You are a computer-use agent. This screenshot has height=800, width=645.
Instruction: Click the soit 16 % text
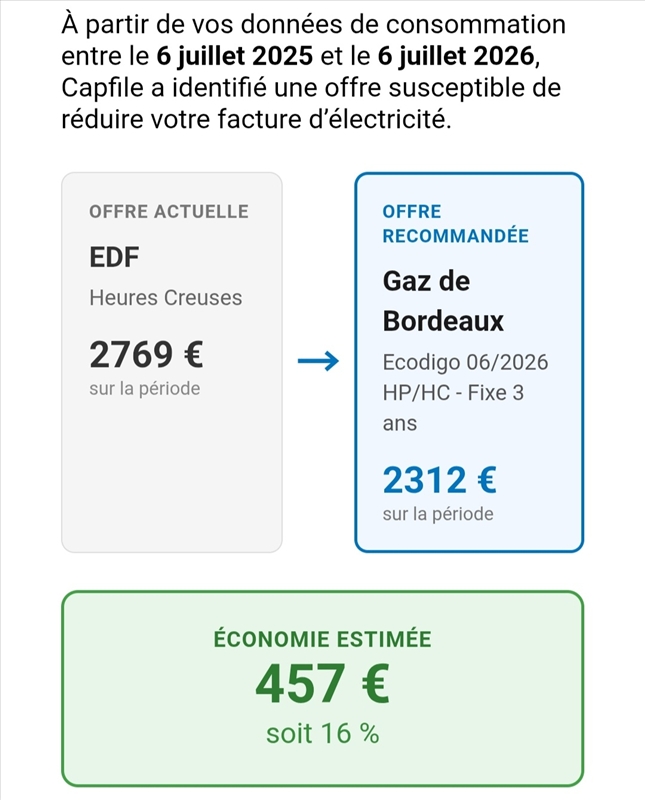click(322, 733)
